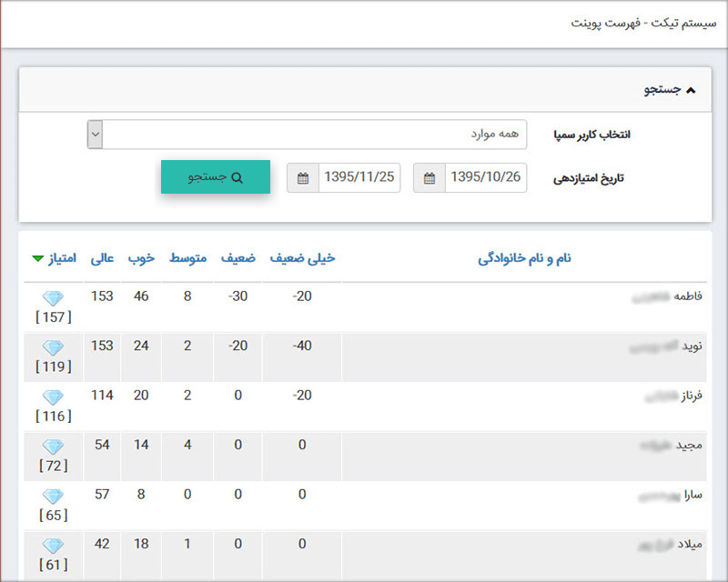Select the عالی column header
The width and height of the screenshot is (728, 582).
[x=102, y=258]
